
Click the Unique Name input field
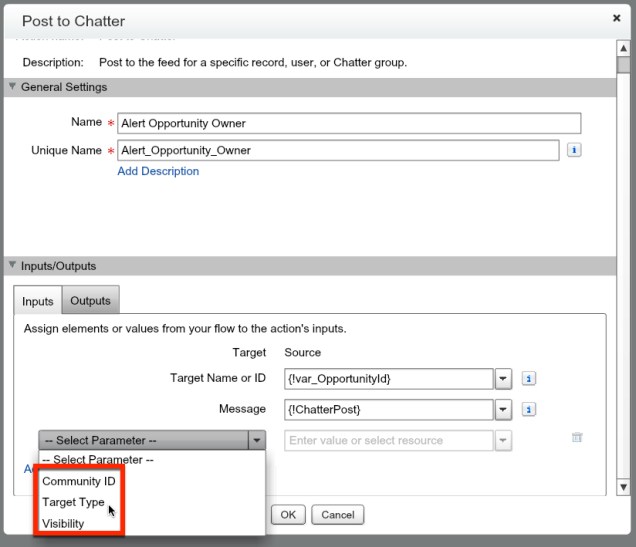[x=338, y=150]
